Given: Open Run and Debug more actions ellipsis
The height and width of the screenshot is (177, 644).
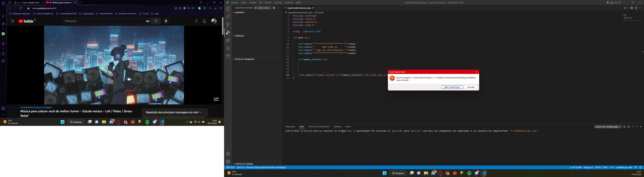Looking at the screenshot, I should (x=278, y=8).
